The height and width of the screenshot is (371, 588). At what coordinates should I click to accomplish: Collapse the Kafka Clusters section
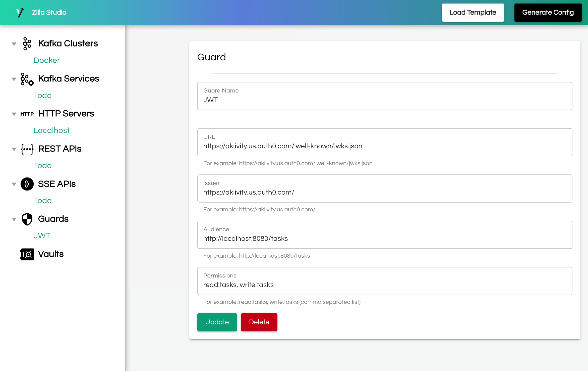click(14, 44)
